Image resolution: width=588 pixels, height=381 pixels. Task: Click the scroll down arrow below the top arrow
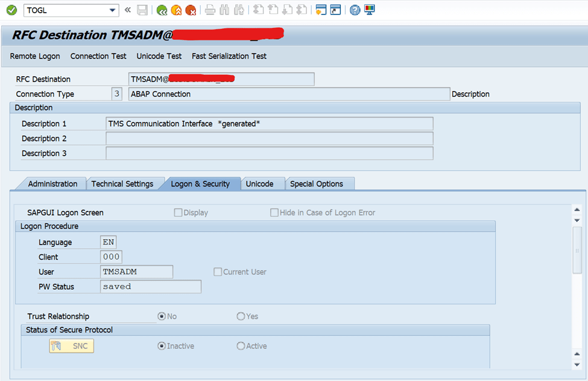[577, 221]
